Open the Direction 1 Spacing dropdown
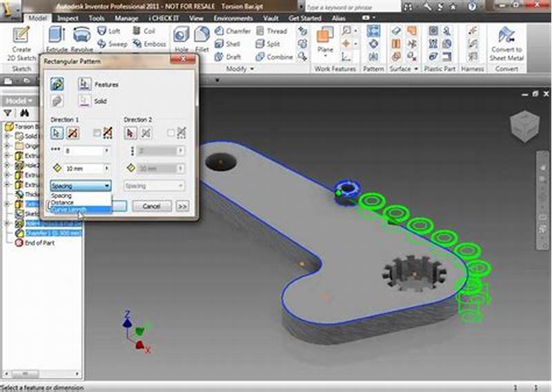Screen dimensions: 552x392 coord(81,186)
